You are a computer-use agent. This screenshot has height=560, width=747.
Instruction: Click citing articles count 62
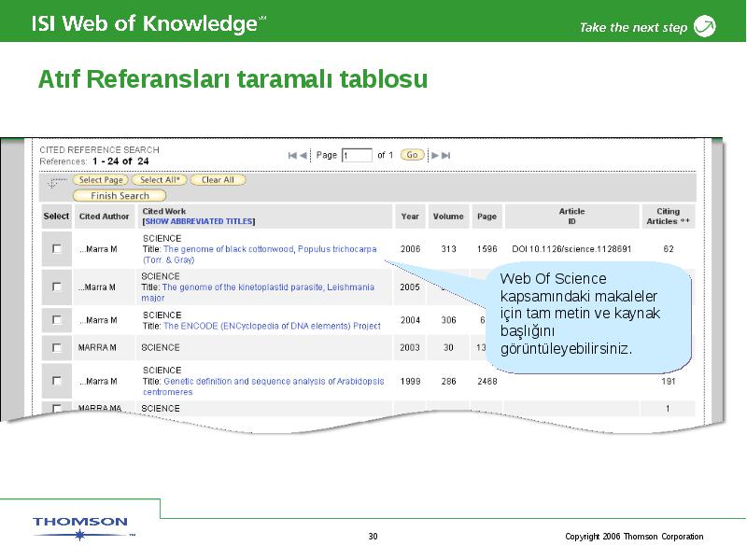point(668,248)
